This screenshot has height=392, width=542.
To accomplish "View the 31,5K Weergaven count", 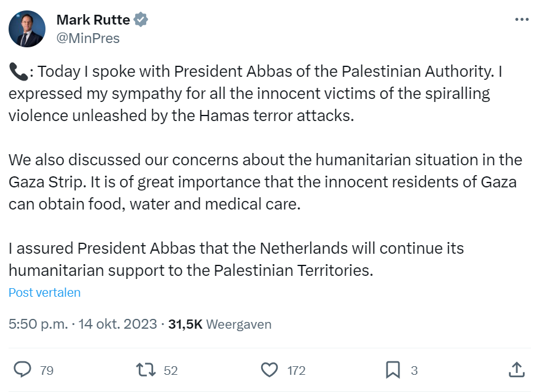I will pos(219,324).
